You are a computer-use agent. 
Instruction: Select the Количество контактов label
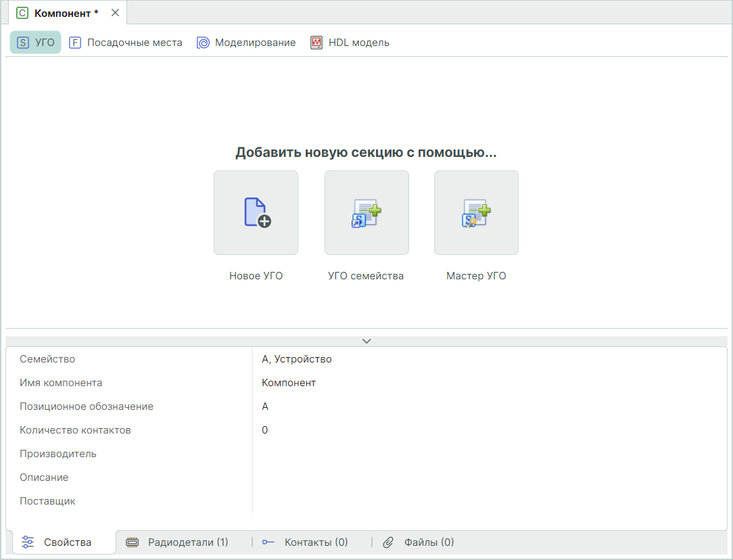[75, 430]
